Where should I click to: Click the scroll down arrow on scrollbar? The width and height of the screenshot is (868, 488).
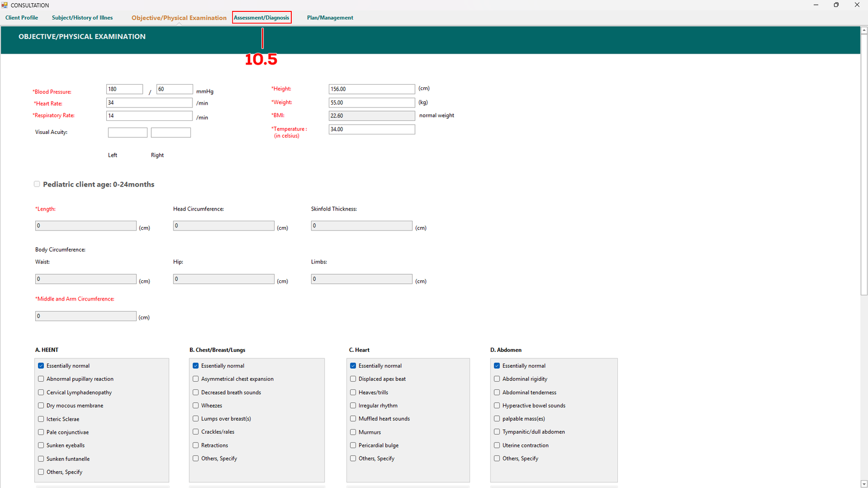864,484
